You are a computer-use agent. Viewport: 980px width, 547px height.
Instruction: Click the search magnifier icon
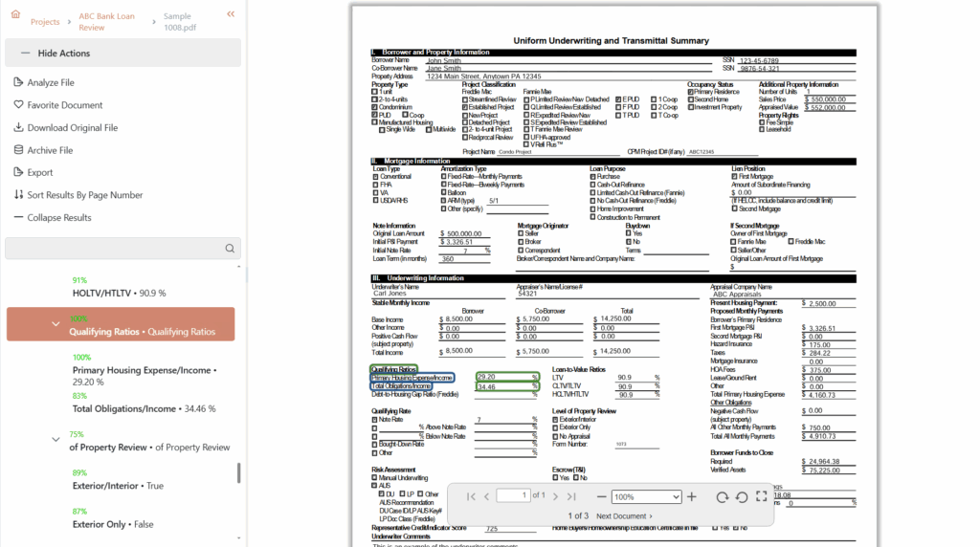coord(230,249)
